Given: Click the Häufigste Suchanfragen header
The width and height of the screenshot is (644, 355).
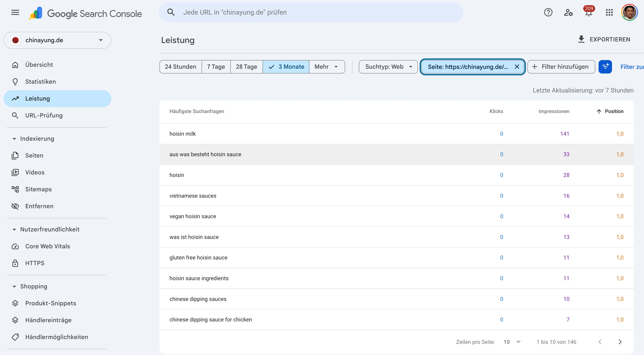Looking at the screenshot, I should pyautogui.click(x=197, y=111).
